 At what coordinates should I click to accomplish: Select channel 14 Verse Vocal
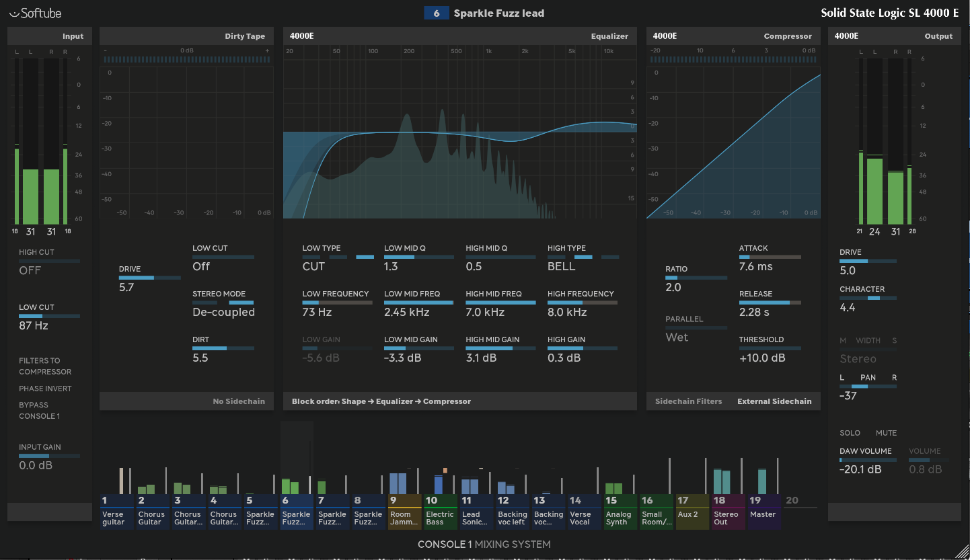pos(584,512)
